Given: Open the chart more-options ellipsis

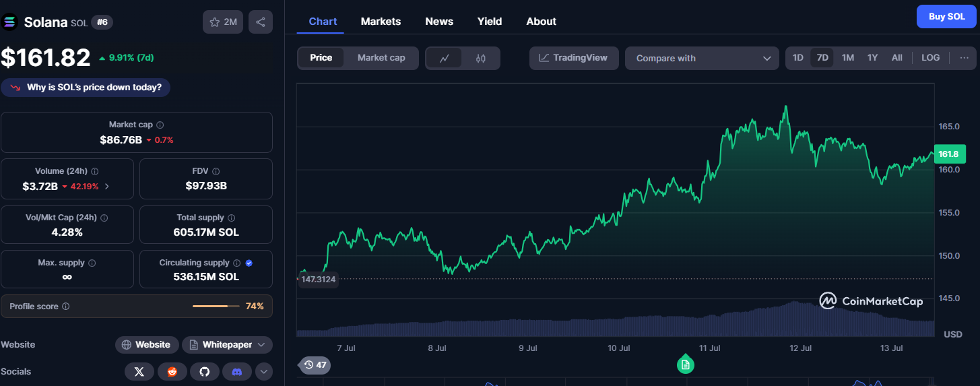Looking at the screenshot, I should pos(964,58).
